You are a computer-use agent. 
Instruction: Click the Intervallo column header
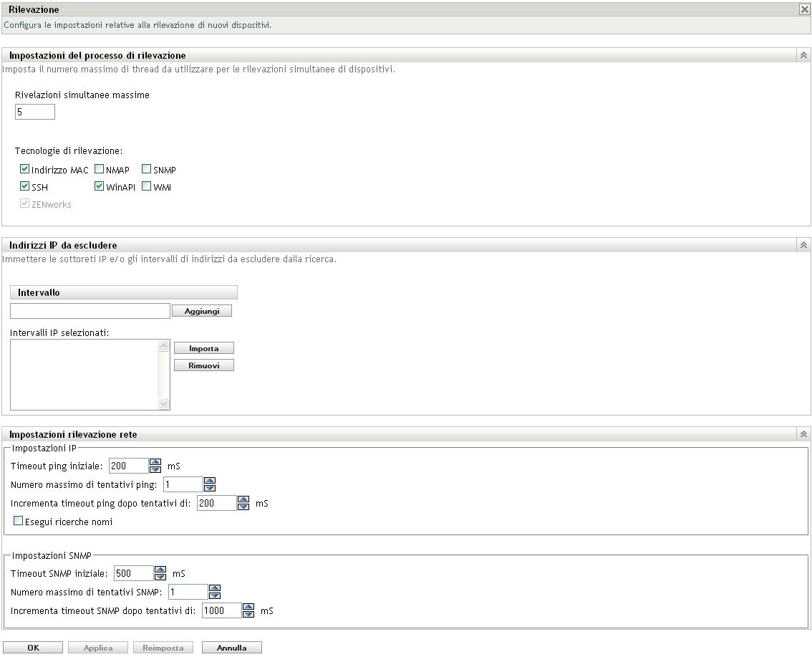[124, 292]
